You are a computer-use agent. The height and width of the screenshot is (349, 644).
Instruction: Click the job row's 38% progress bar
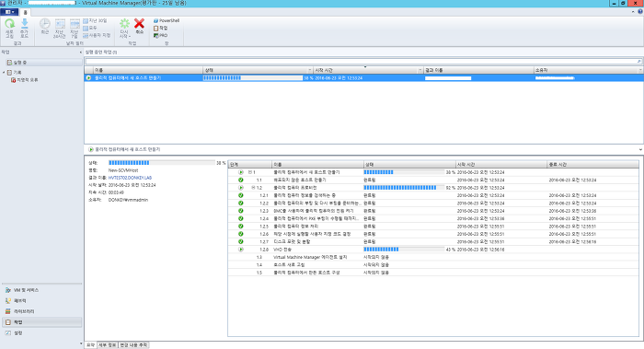click(x=253, y=77)
